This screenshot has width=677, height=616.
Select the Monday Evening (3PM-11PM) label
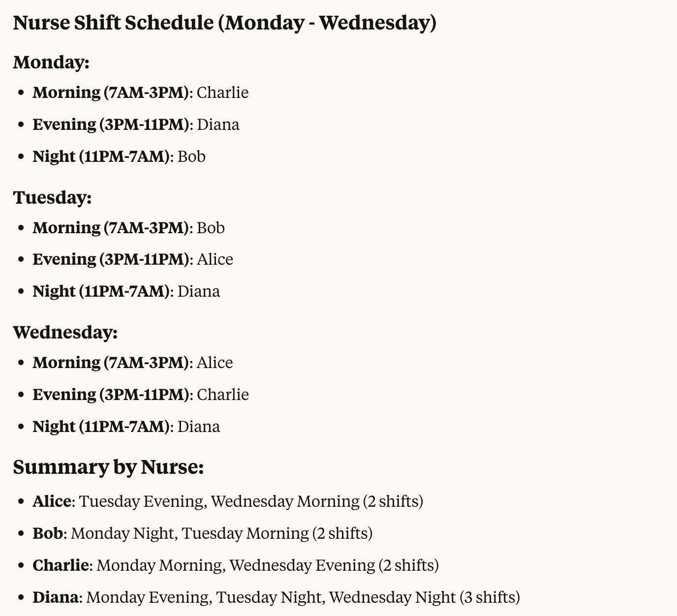point(111,124)
